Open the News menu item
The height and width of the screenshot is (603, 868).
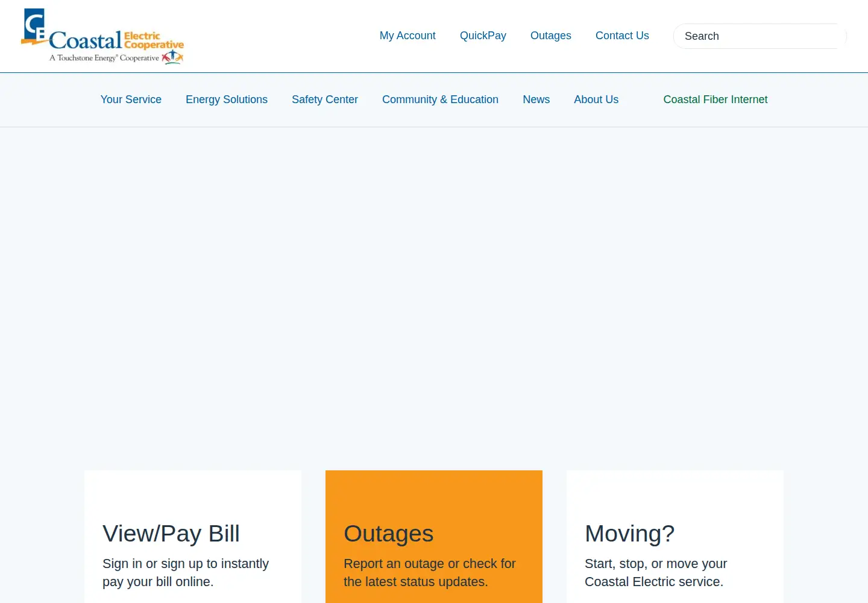pyautogui.click(x=536, y=99)
